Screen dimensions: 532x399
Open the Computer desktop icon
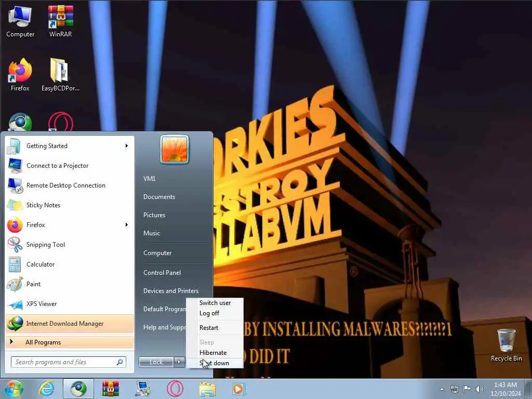(x=20, y=21)
